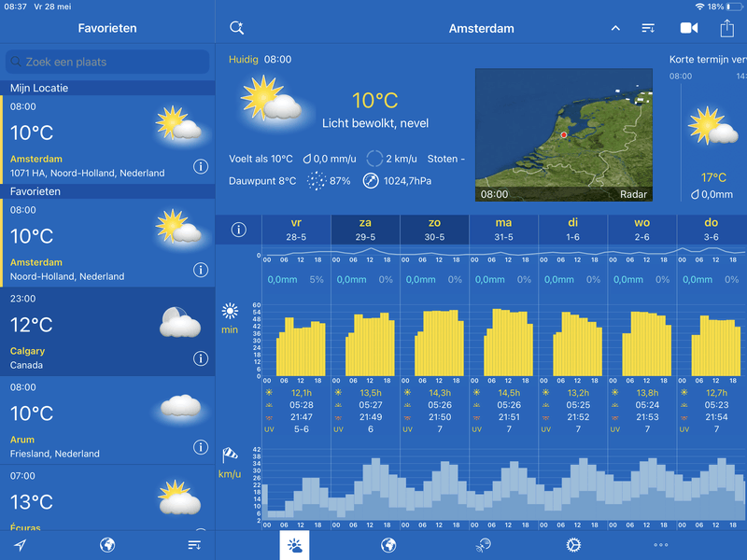Open the Radar map thumbnail
Image resolution: width=747 pixels, height=560 pixels.
pyautogui.click(x=564, y=134)
